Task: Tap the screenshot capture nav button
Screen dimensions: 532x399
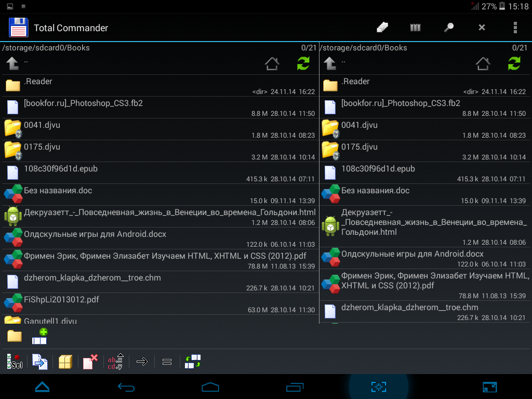Action: coord(379,387)
